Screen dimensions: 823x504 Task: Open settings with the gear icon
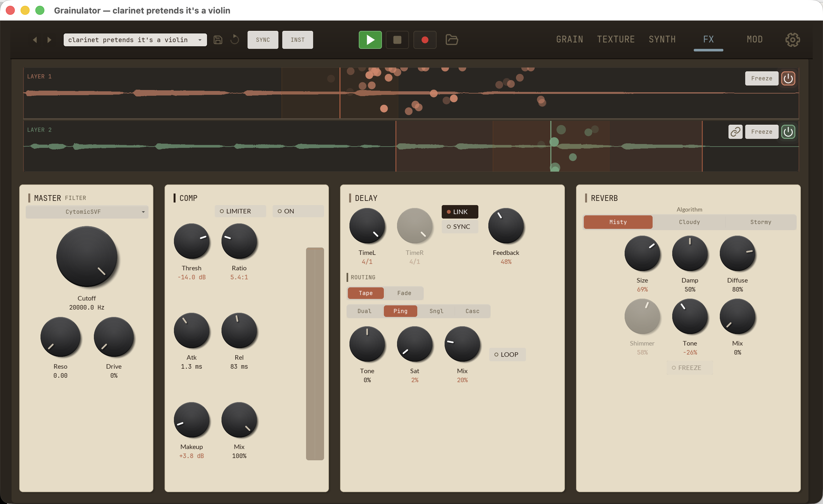click(792, 40)
